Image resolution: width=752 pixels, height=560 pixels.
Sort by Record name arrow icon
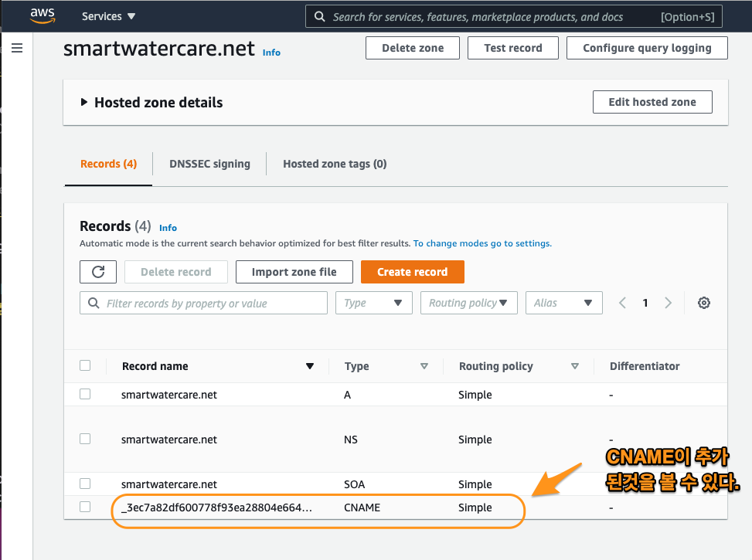point(310,366)
